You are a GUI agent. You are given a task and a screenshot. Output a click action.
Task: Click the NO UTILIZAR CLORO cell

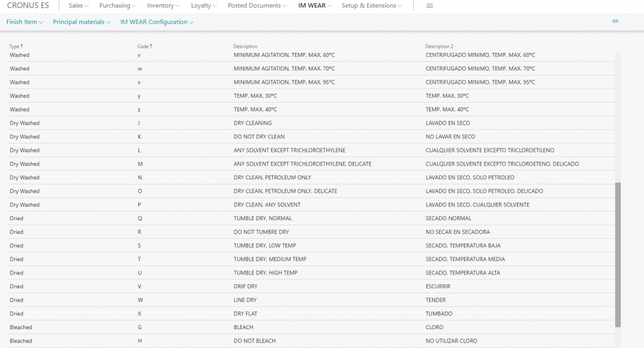[452, 340]
